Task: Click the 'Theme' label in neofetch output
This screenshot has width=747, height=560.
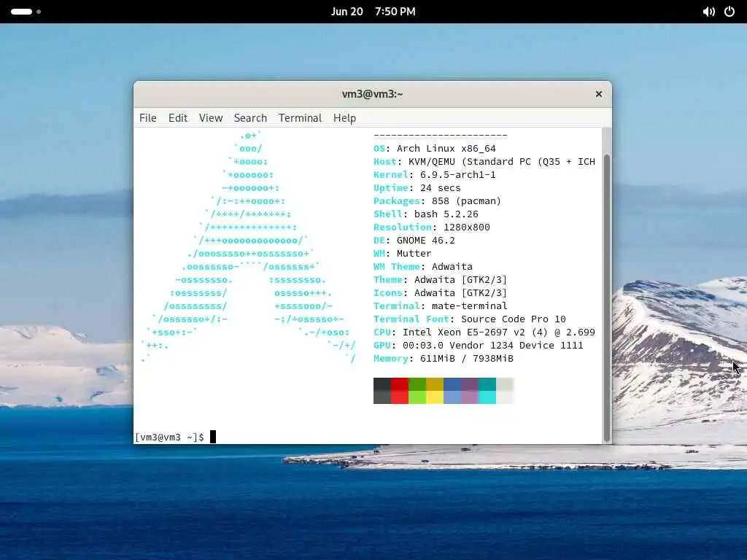Action: (x=388, y=279)
